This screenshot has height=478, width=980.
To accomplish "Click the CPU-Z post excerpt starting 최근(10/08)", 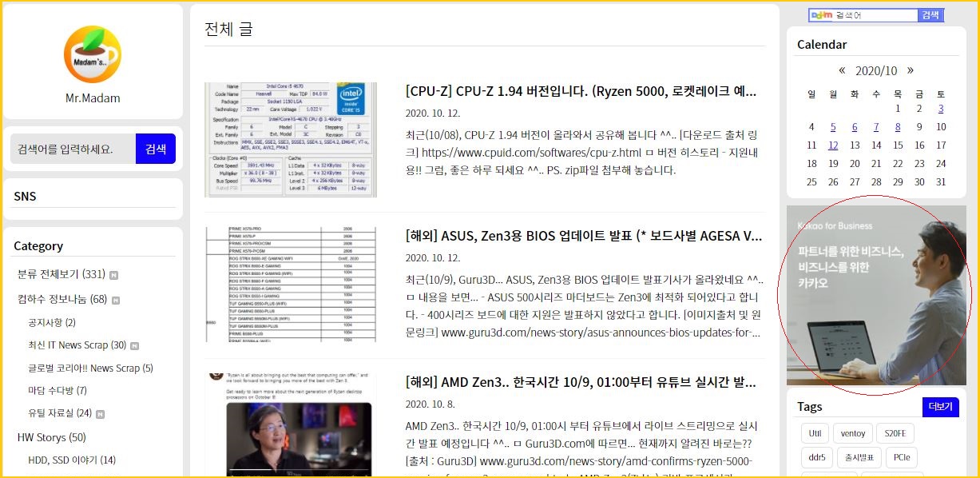I will coord(581,152).
